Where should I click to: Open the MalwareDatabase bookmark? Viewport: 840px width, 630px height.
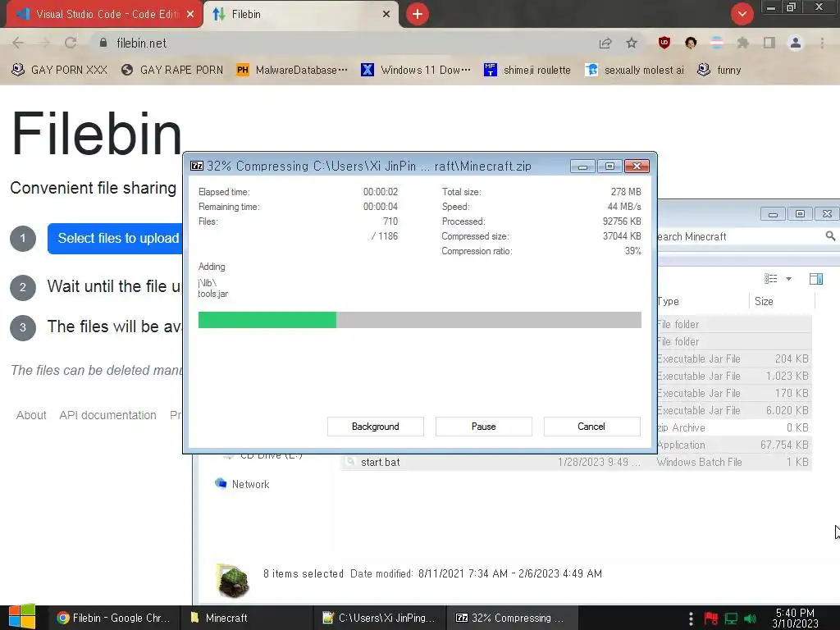292,71
